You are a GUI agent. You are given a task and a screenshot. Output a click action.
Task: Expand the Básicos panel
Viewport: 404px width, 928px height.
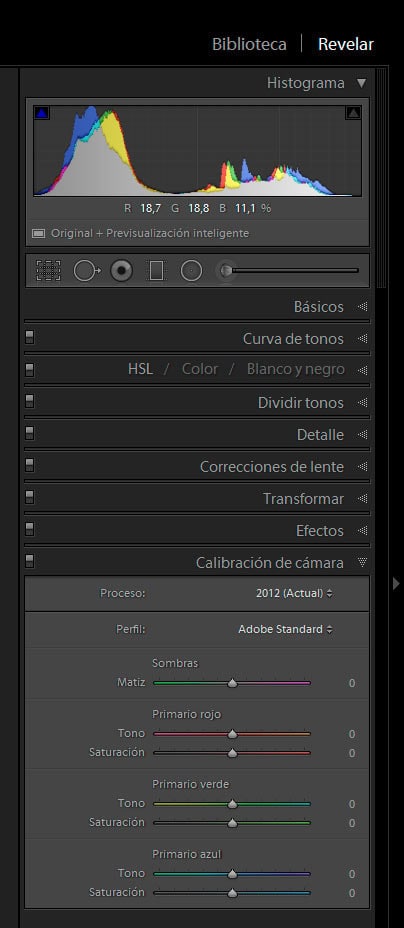[x=363, y=307]
